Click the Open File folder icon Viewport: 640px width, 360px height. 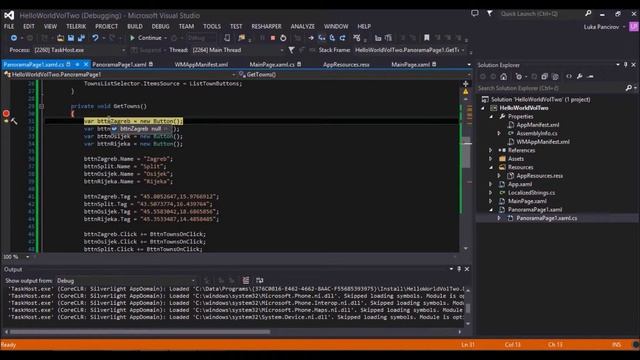[x=60, y=38]
